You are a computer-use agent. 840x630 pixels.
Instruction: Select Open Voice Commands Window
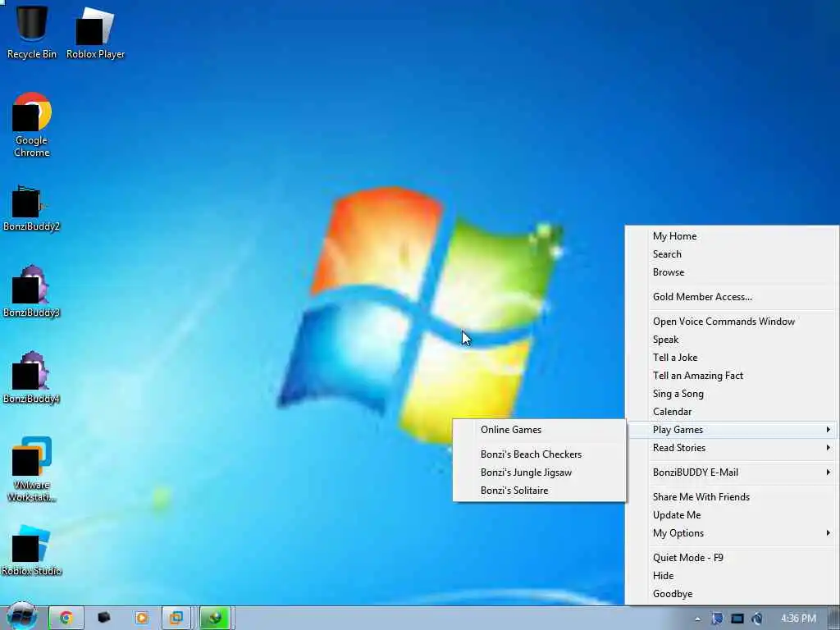pos(732,322)
